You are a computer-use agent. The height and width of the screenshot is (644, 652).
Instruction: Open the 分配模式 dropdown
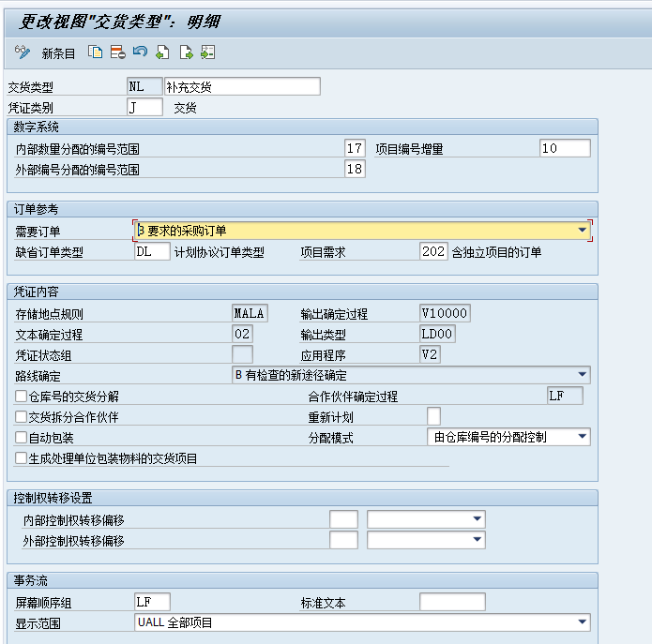(582, 437)
